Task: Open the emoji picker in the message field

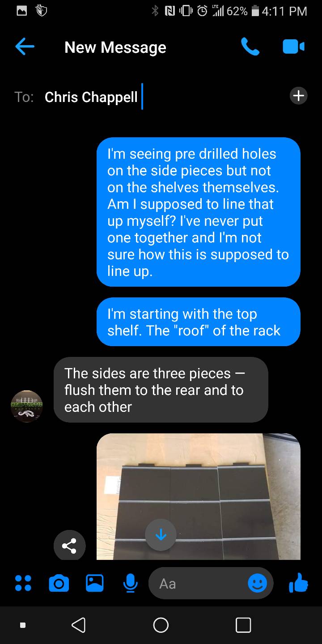Action: (258, 583)
